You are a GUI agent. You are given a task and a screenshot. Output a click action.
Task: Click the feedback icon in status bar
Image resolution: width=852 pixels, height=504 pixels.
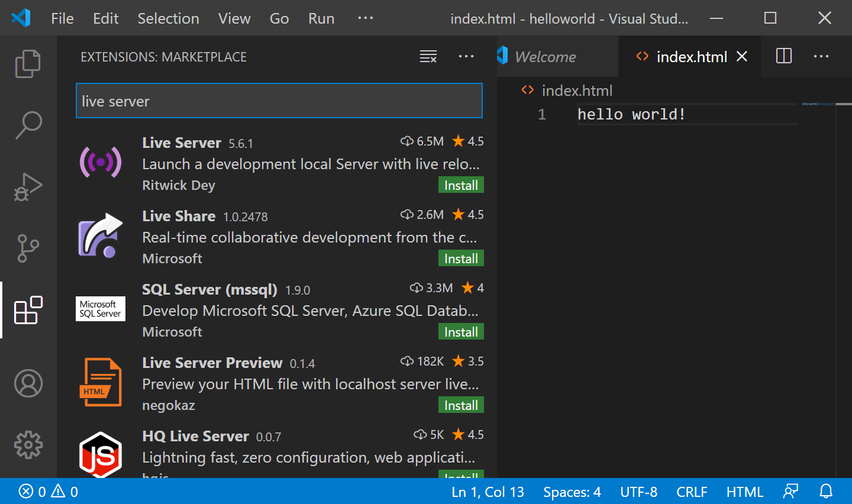click(x=791, y=492)
